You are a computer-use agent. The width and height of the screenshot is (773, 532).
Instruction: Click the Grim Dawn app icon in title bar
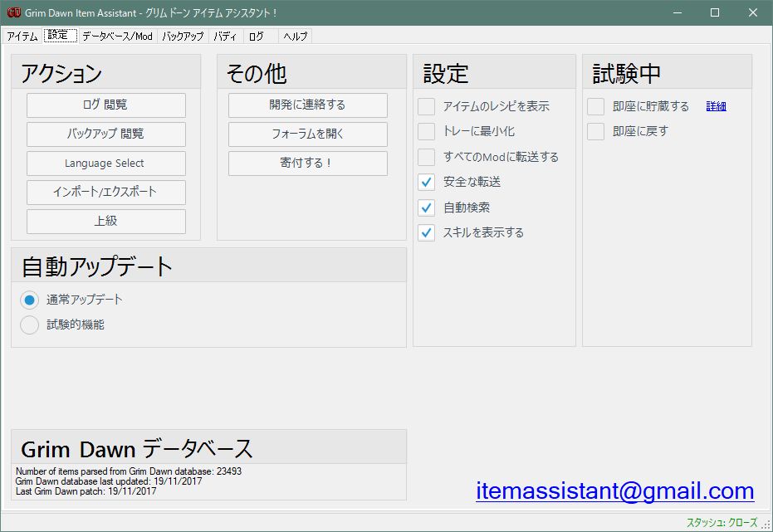pyautogui.click(x=14, y=12)
